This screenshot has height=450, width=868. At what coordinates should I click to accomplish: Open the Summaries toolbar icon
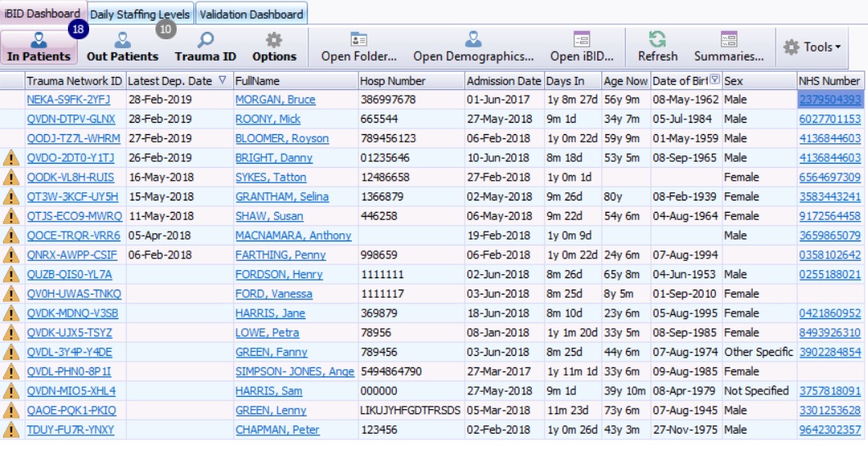(729, 39)
